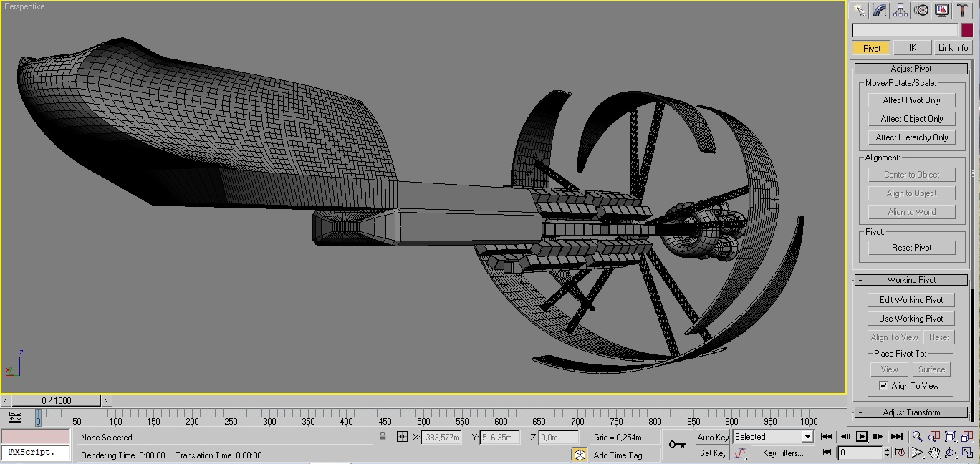Open the Motion panel wheel icon
This screenshot has height=464, width=980.
(922, 10)
